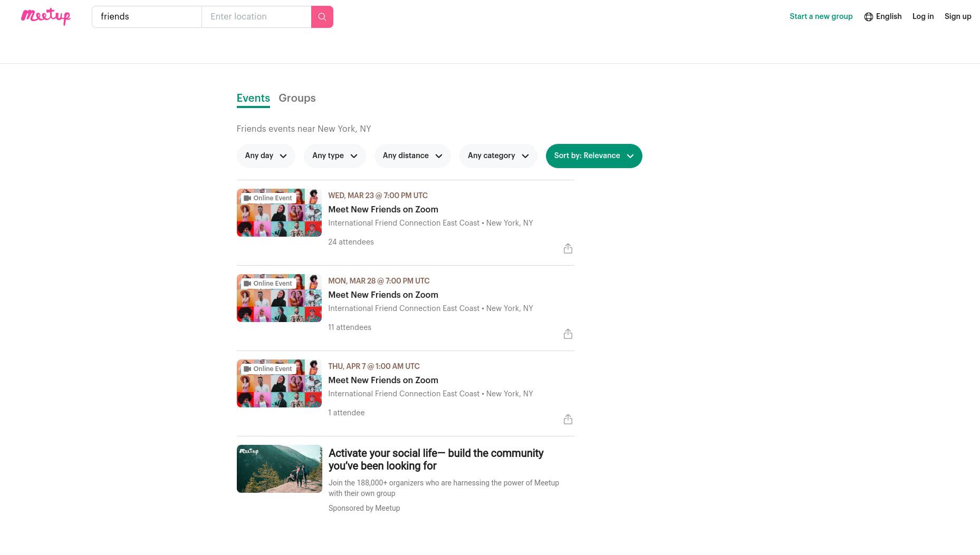980x555 pixels.
Task: Click the pink search magnifier button
Action: (x=322, y=17)
